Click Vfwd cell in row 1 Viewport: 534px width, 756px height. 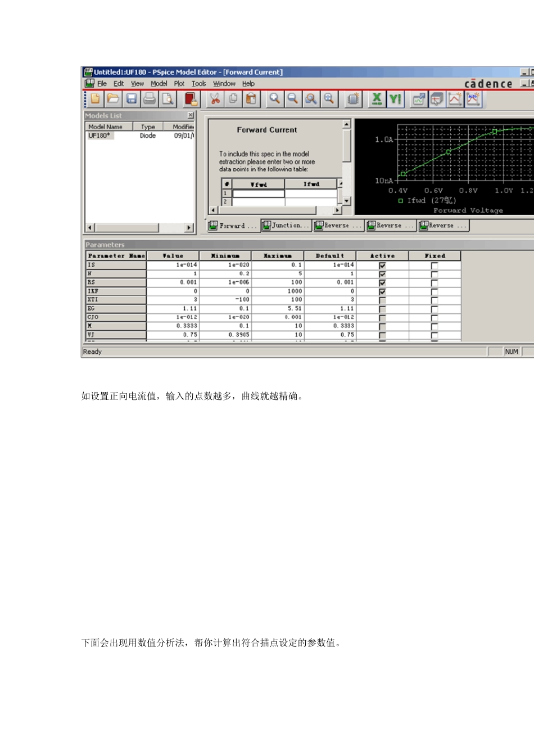[x=259, y=193]
